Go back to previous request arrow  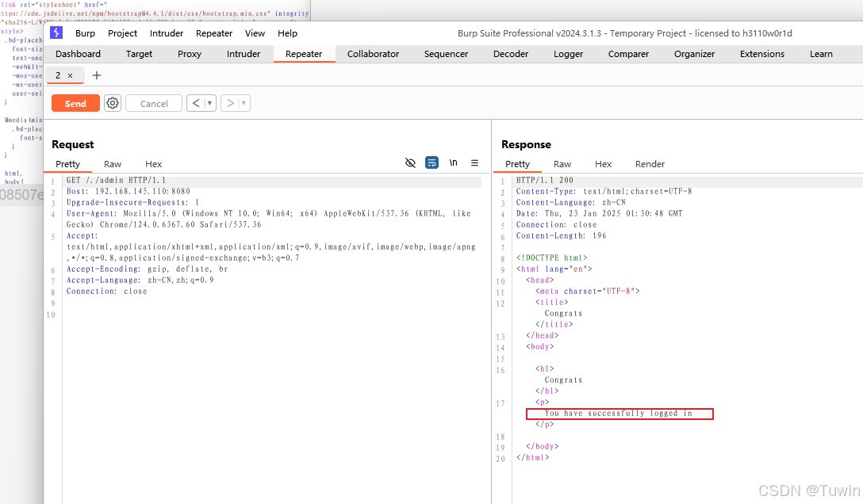[196, 103]
